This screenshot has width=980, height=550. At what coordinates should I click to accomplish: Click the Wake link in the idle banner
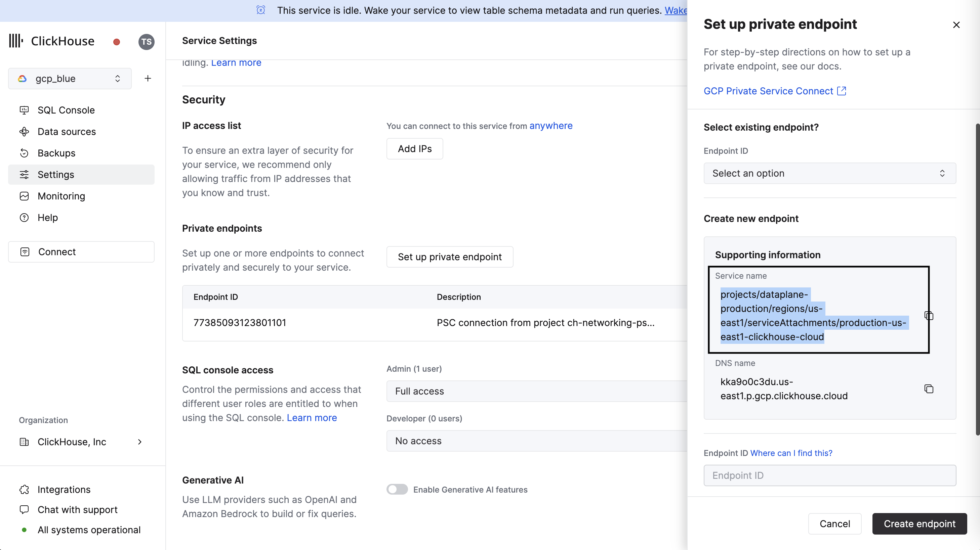(676, 10)
